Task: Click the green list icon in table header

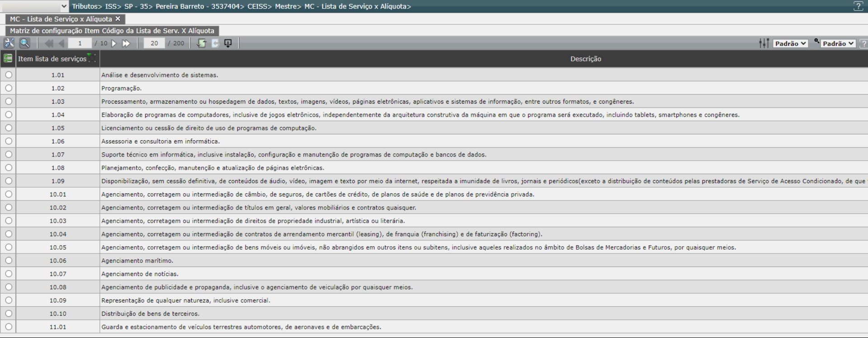Action: pyautogui.click(x=8, y=58)
